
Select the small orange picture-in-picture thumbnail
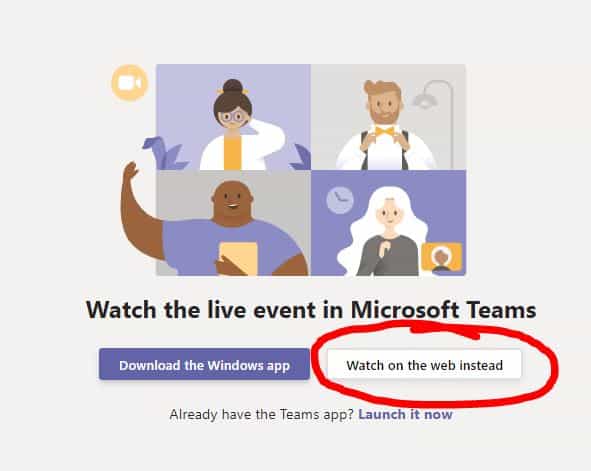point(441,258)
